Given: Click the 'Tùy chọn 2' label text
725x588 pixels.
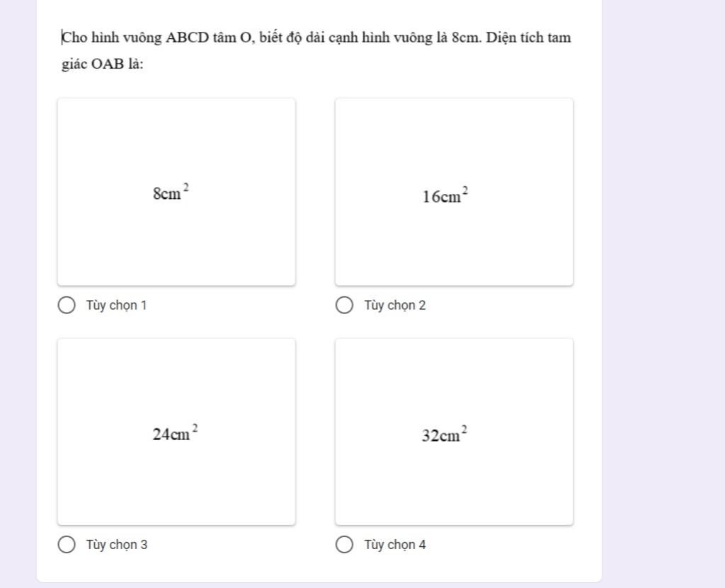Looking at the screenshot, I should [x=394, y=306].
